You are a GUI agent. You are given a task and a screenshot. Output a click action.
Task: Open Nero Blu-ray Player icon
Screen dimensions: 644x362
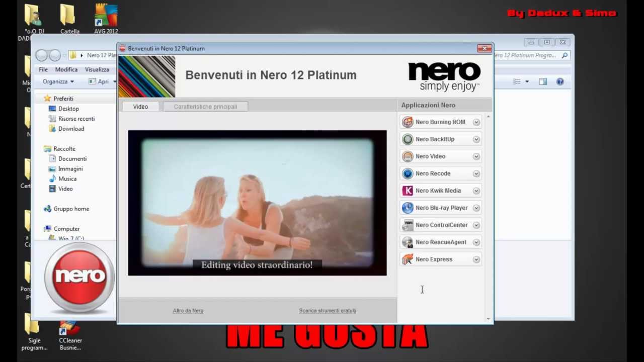tap(408, 208)
